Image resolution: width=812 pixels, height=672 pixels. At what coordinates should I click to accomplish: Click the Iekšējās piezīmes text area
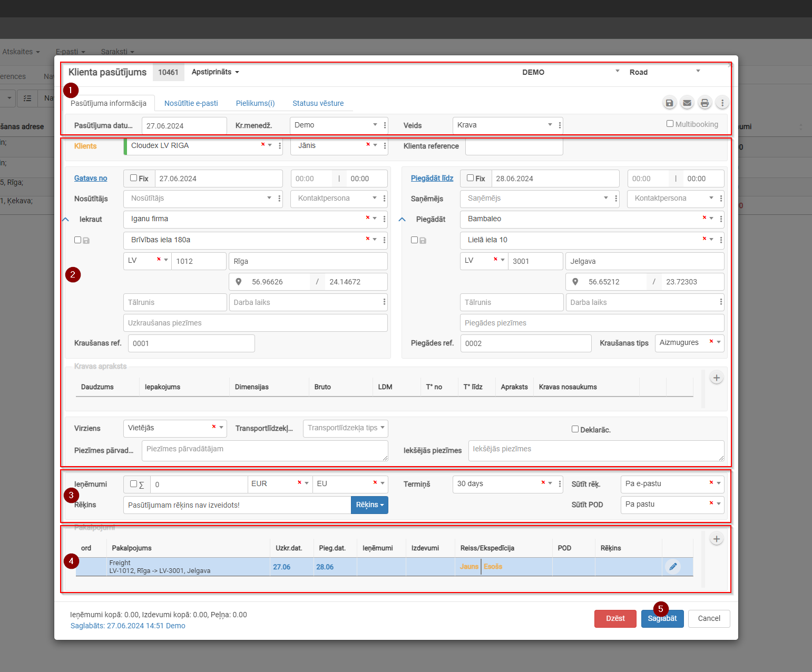596,451
